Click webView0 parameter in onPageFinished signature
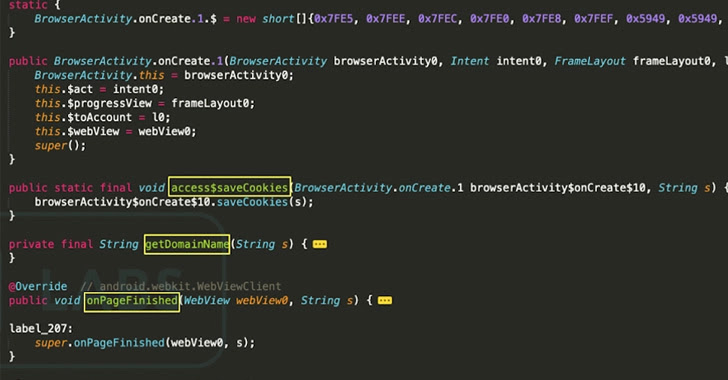The image size is (728, 380). click(262, 301)
